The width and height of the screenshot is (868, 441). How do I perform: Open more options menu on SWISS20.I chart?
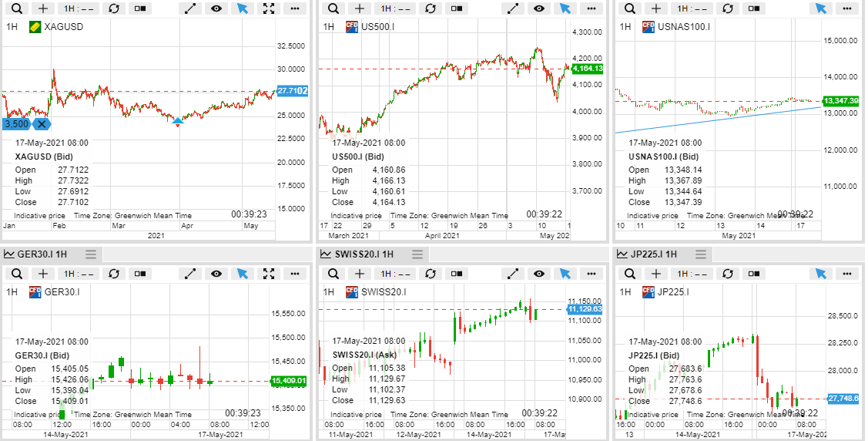coord(592,274)
